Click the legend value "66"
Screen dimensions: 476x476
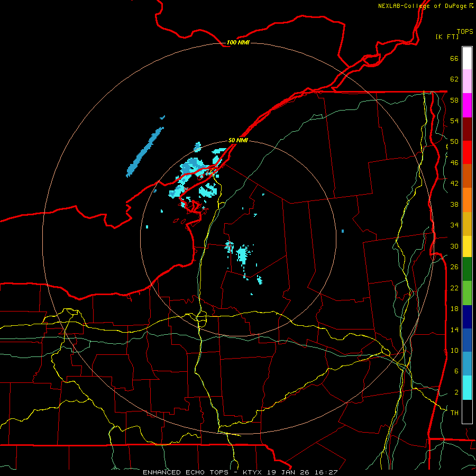click(x=454, y=58)
